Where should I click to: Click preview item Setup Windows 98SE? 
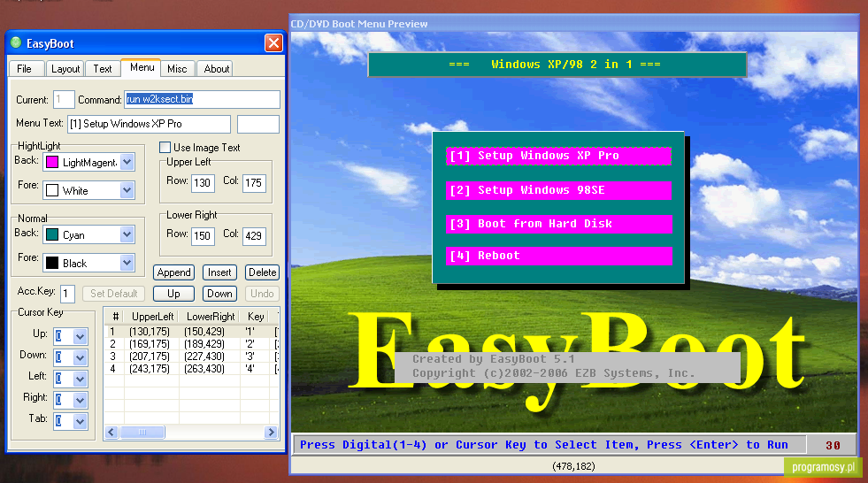558,190
